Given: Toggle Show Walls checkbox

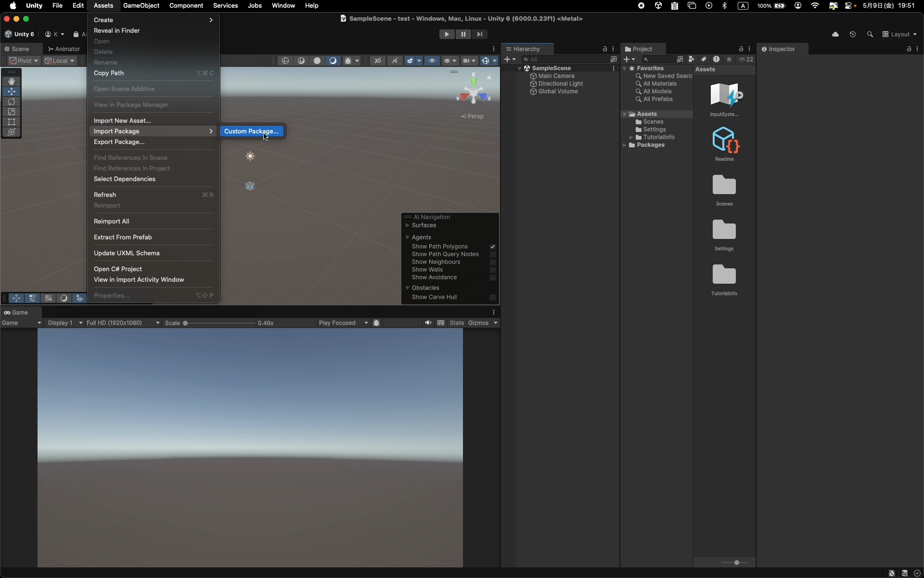Looking at the screenshot, I should 493,270.
